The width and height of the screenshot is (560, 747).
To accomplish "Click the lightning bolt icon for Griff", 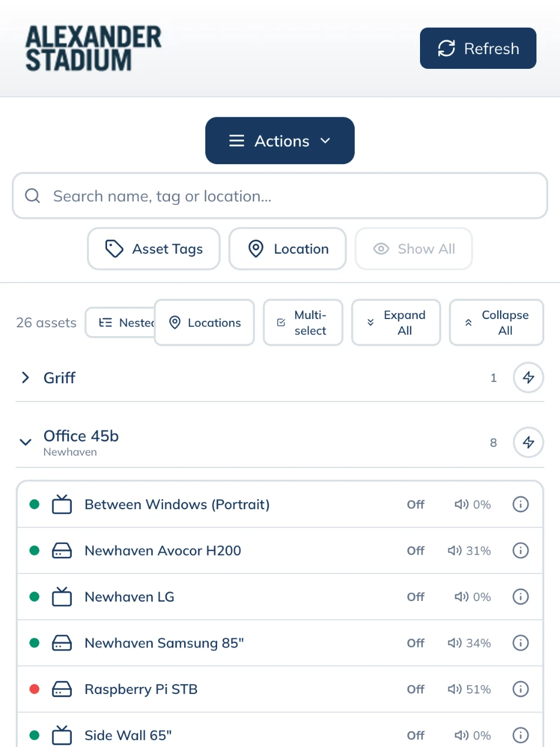I will point(528,378).
